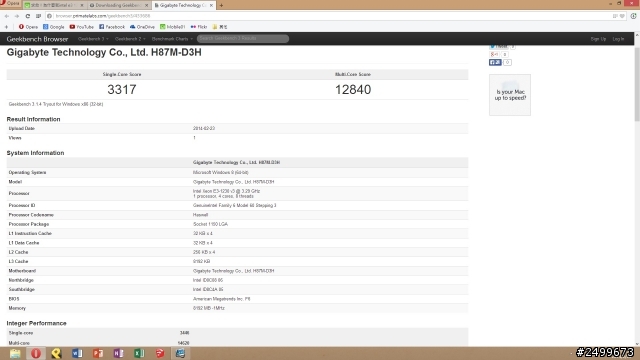
Task: Click the American Megatrends BIOS value
Action: click(221, 299)
